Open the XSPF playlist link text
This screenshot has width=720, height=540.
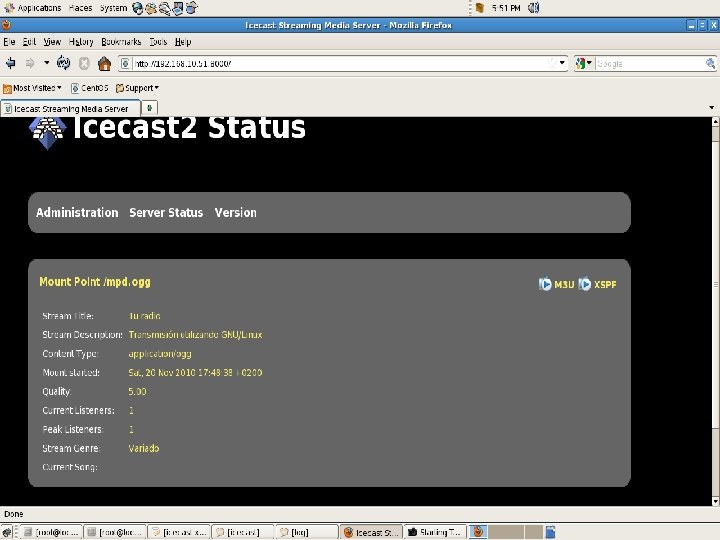605,285
